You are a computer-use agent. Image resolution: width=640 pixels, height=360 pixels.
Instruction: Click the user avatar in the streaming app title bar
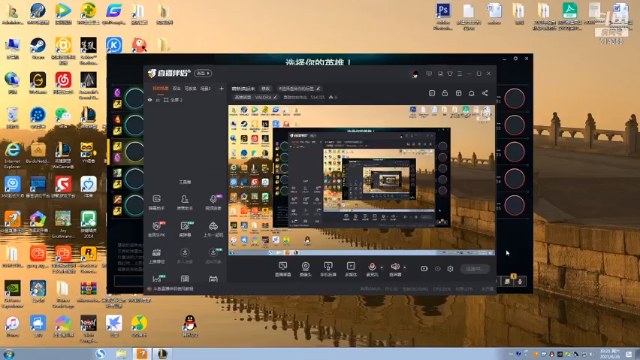point(415,74)
